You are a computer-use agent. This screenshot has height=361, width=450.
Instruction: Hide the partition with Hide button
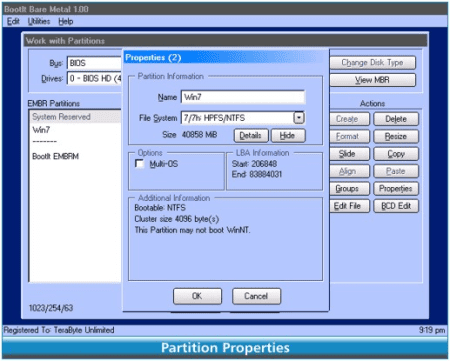coord(288,135)
